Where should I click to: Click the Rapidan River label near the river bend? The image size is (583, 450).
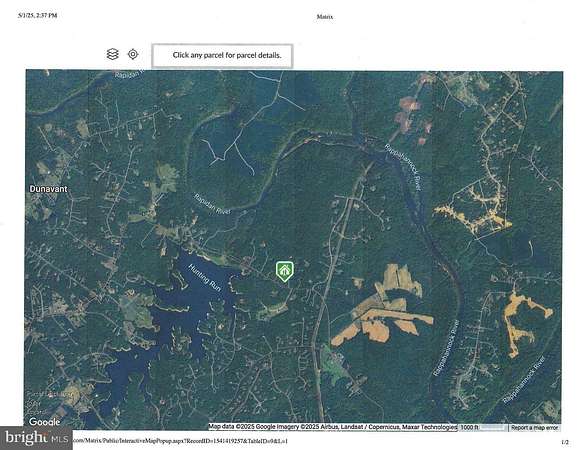click(212, 203)
